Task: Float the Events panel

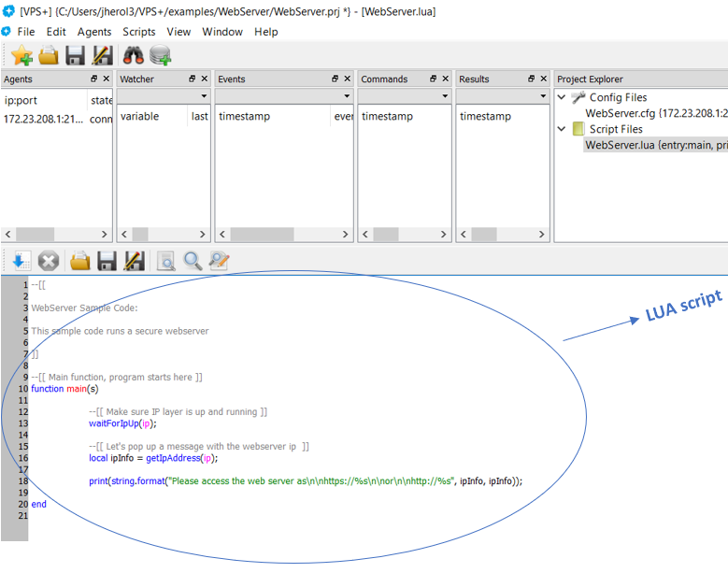Action: [335, 79]
